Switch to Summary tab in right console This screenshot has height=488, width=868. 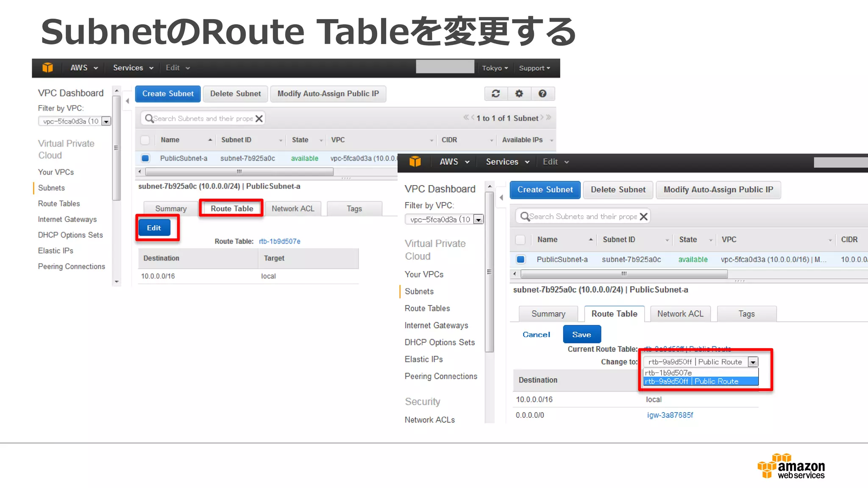(548, 314)
